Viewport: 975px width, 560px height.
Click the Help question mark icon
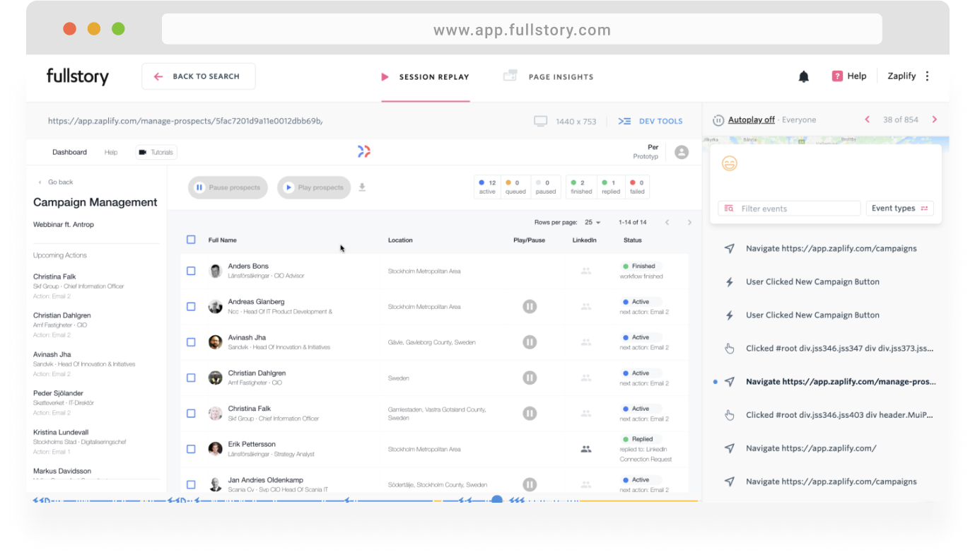point(837,76)
